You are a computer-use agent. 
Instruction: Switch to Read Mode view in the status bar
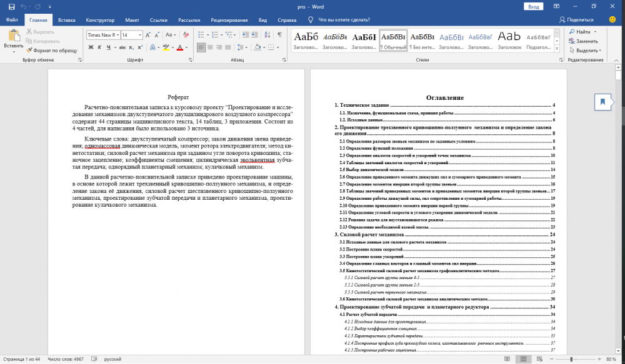point(507,359)
